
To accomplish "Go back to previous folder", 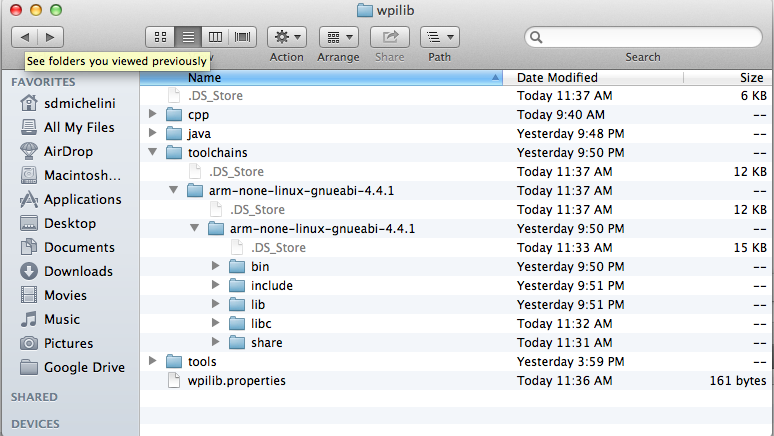I will click(x=24, y=37).
